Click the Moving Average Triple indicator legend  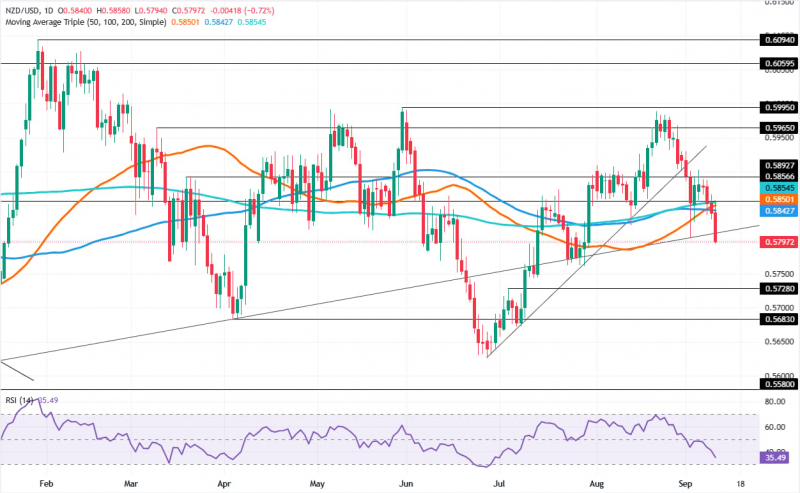(86, 22)
